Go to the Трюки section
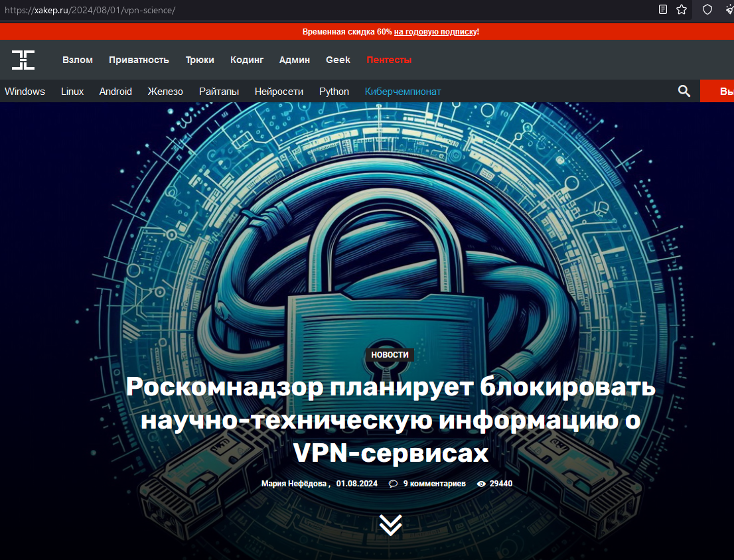Screen dimensions: 734x560 200,60
